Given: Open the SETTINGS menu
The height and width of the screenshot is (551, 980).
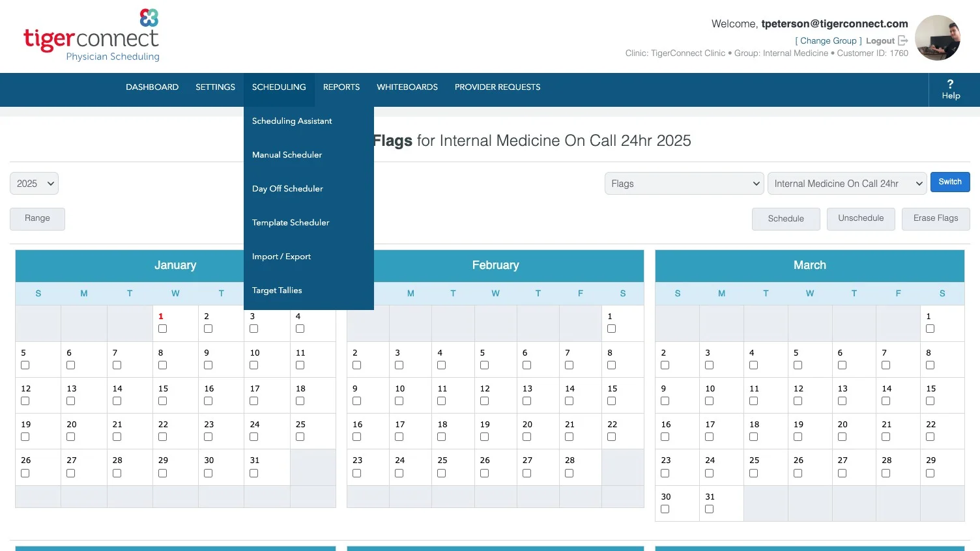Looking at the screenshot, I should click(215, 87).
